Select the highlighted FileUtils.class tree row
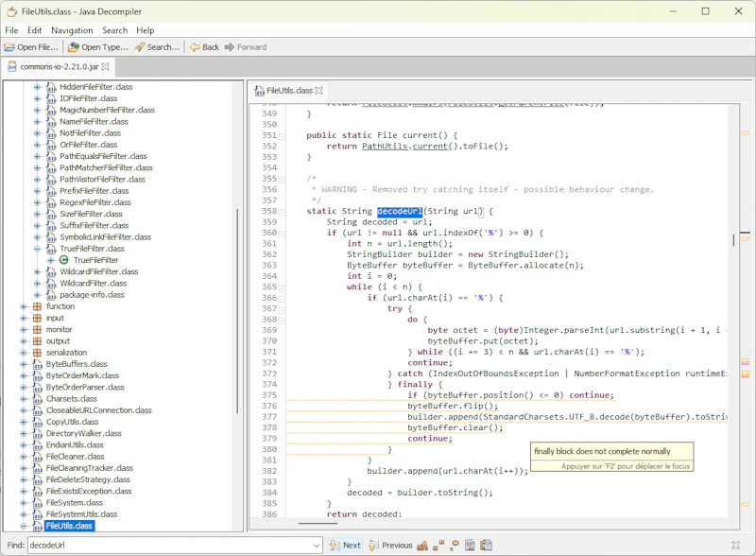The image size is (756, 556). tap(69, 526)
